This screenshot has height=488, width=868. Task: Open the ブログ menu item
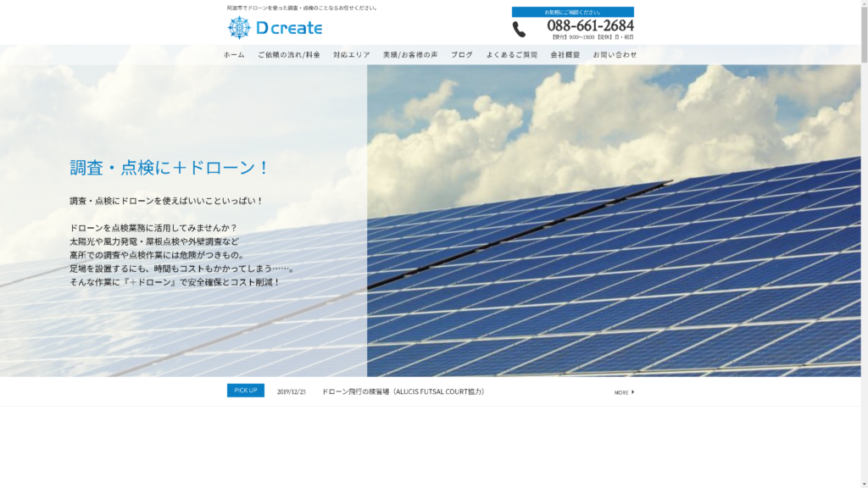(x=462, y=55)
